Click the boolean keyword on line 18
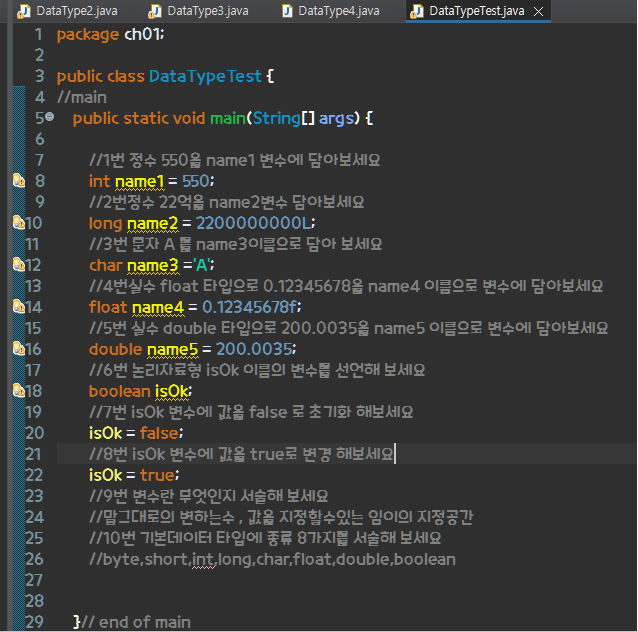 click(120, 391)
